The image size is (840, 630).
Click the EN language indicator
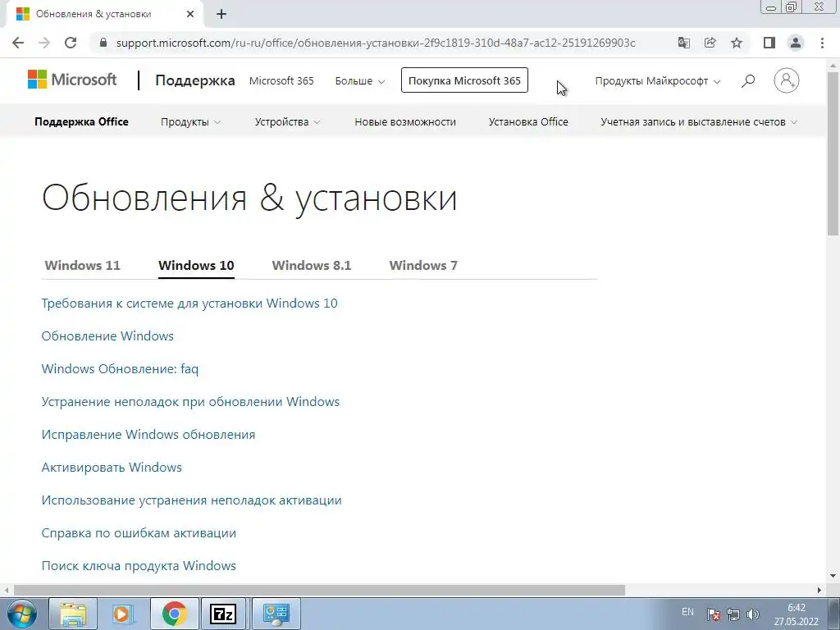[x=687, y=612]
